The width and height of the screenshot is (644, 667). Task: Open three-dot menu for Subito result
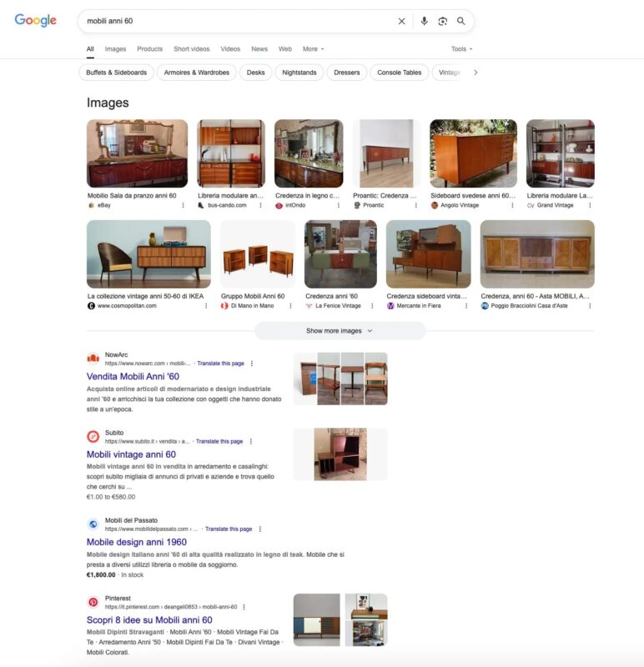tap(251, 442)
